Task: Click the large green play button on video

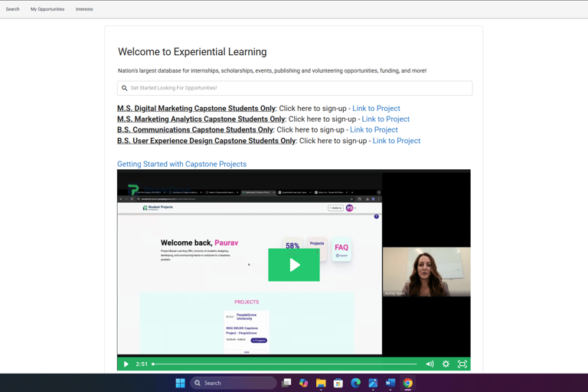Action: [294, 265]
